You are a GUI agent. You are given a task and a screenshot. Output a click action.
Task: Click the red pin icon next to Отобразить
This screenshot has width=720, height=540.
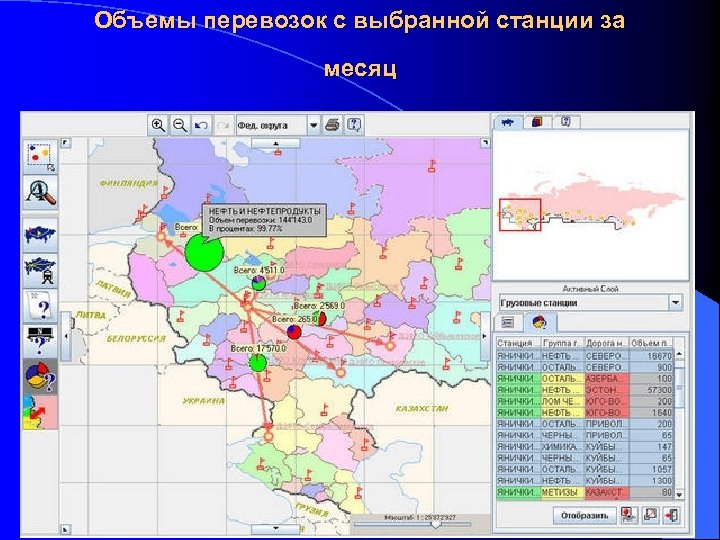(629, 515)
